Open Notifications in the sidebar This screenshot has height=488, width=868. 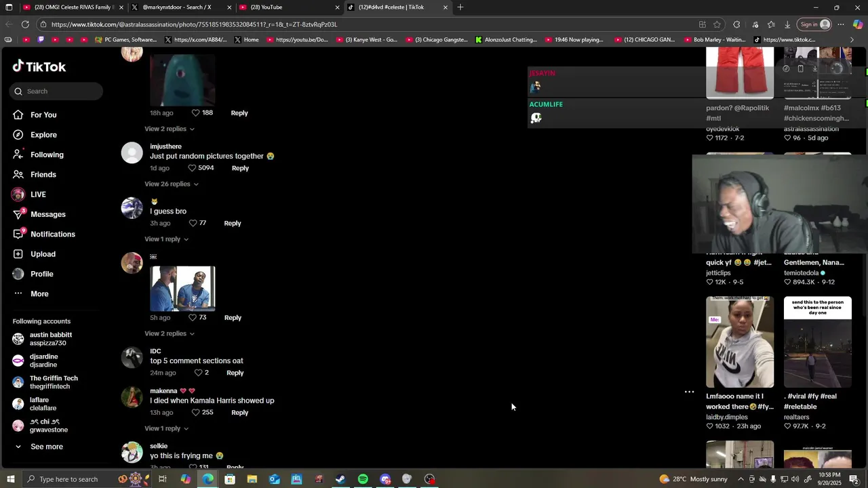(x=52, y=234)
